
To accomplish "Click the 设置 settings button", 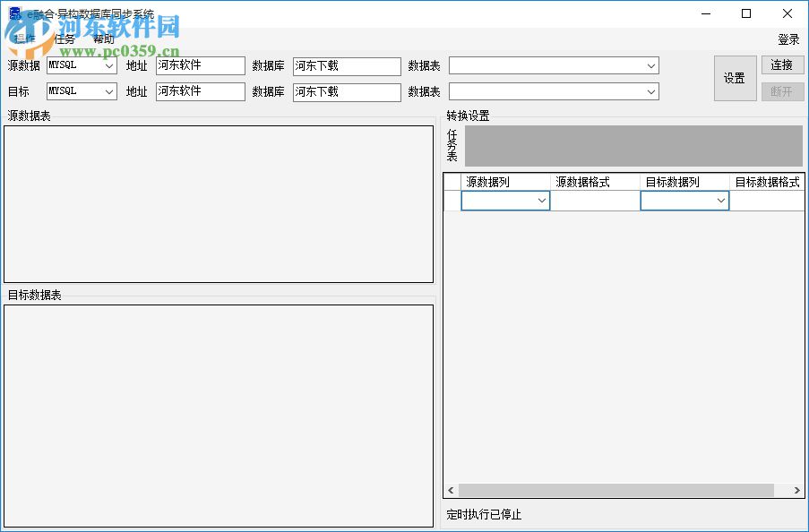I will 734,78.
